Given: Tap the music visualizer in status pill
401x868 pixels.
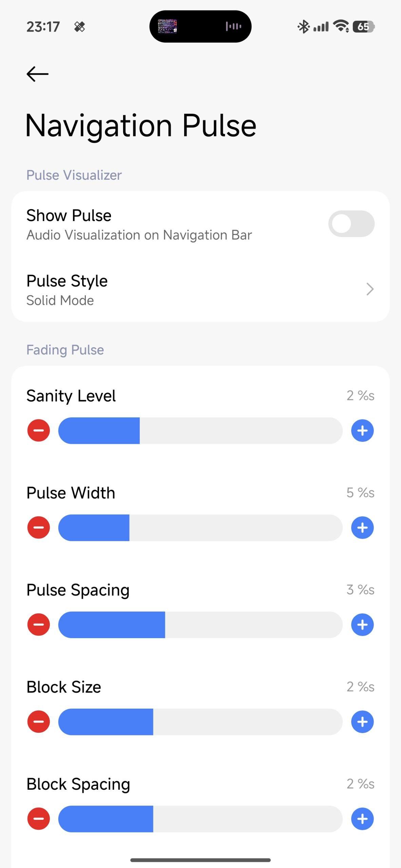Looking at the screenshot, I should pyautogui.click(x=233, y=26).
